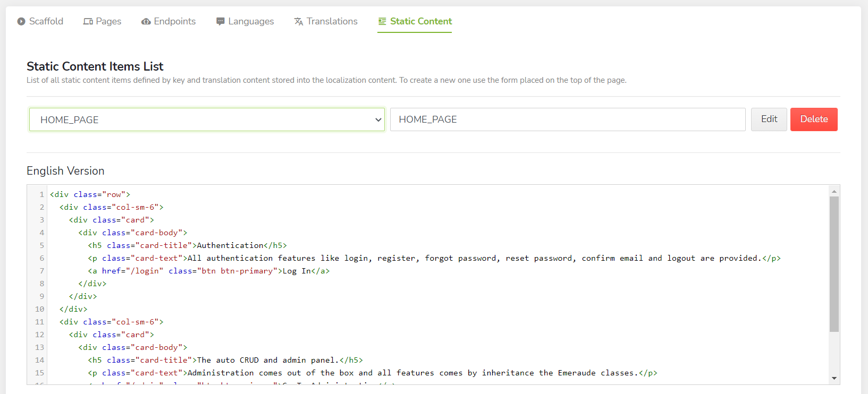Open the HOME_PAGE content key dropdown

(x=206, y=119)
